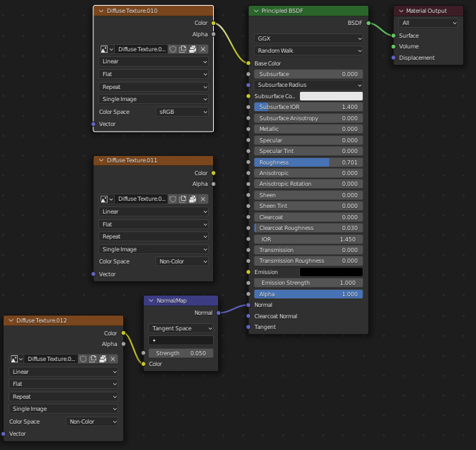Collapse the Principled BSDF node
This screenshot has height=450, width=476.
(x=257, y=11)
